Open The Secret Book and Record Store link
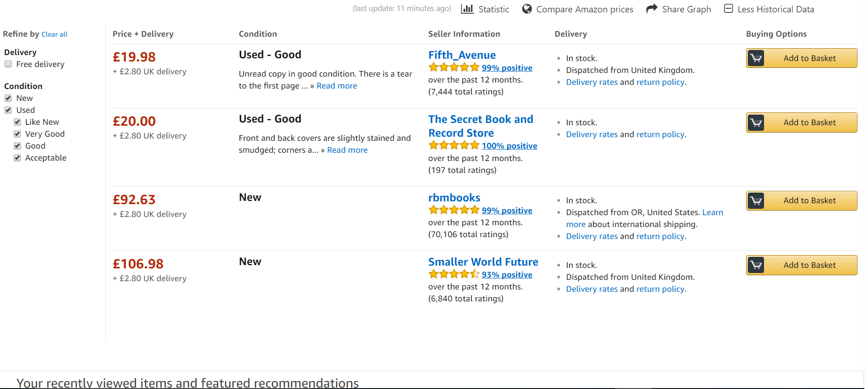The width and height of the screenshot is (868, 389). (x=481, y=126)
